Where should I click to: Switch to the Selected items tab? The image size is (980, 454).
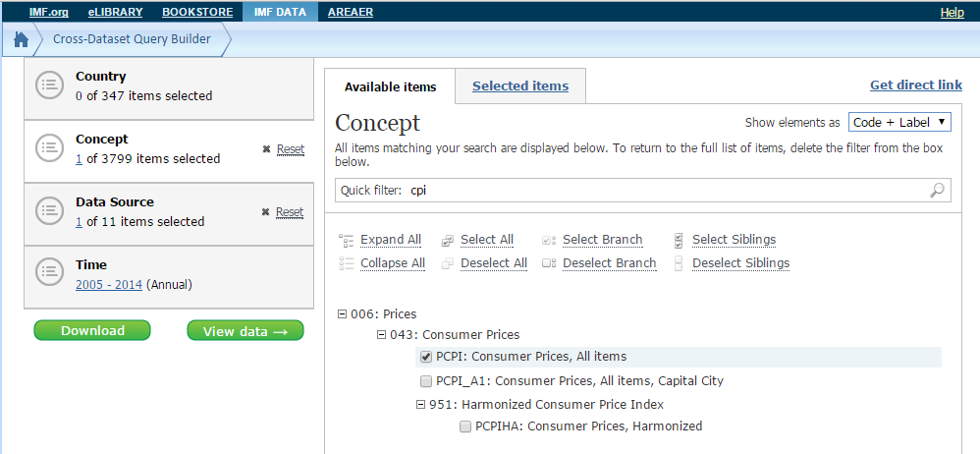tap(519, 86)
